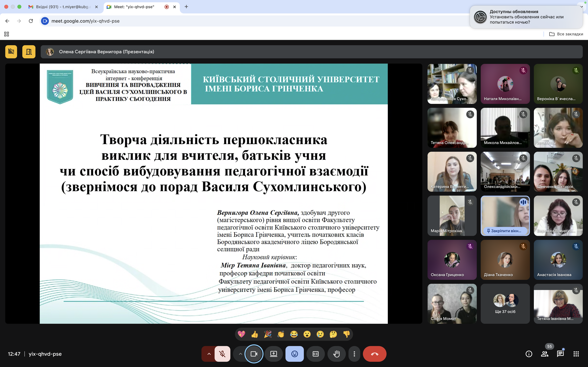Open the activities grid icon

pyautogui.click(x=576, y=354)
